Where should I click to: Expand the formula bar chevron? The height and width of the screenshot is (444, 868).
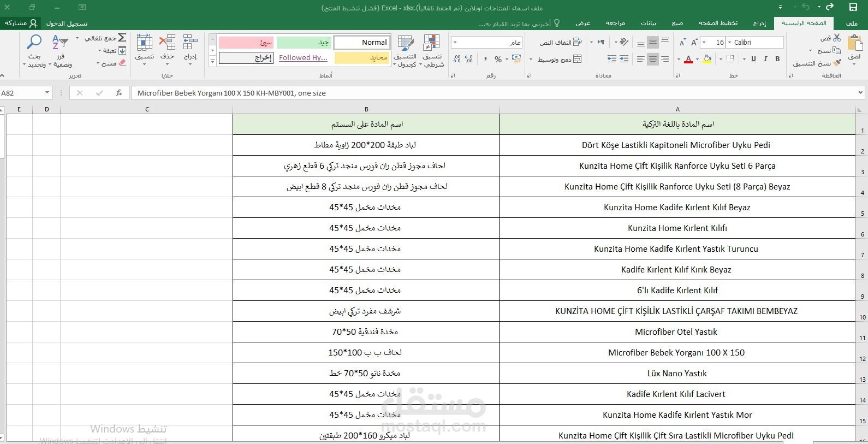tap(860, 93)
